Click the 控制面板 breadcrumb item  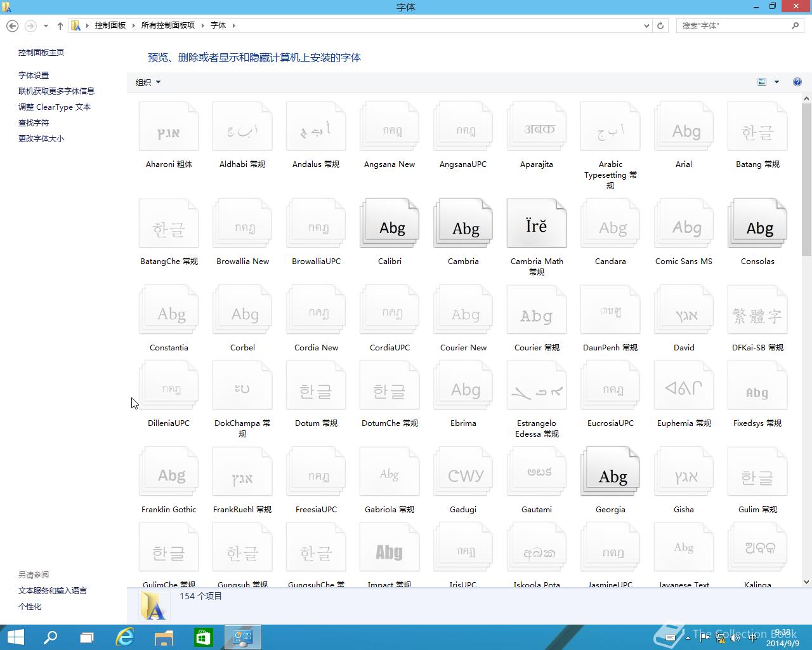click(110, 25)
